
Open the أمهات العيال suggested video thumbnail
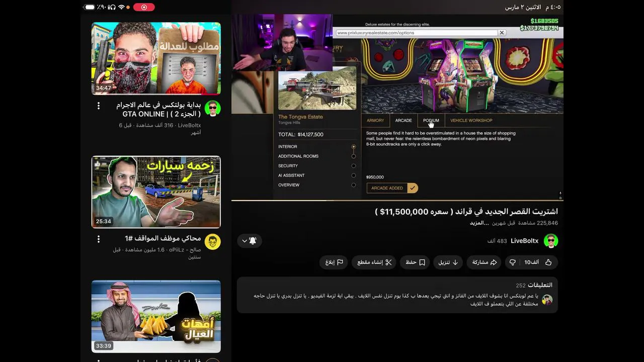point(156,316)
